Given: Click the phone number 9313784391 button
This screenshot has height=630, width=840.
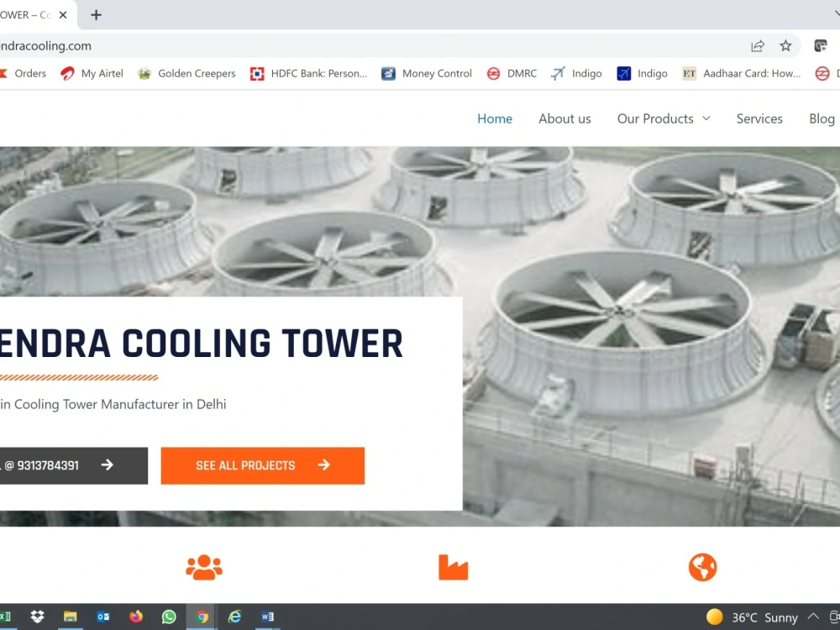Looking at the screenshot, I should point(74,465).
